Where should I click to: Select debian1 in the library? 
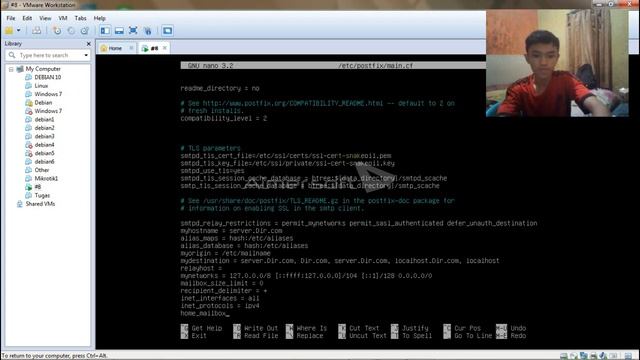point(44,120)
